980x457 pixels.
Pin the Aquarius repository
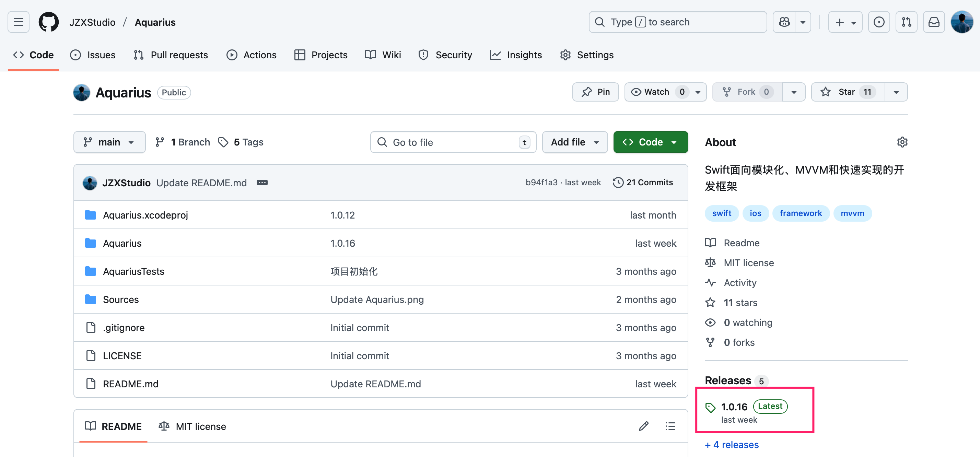(x=595, y=92)
